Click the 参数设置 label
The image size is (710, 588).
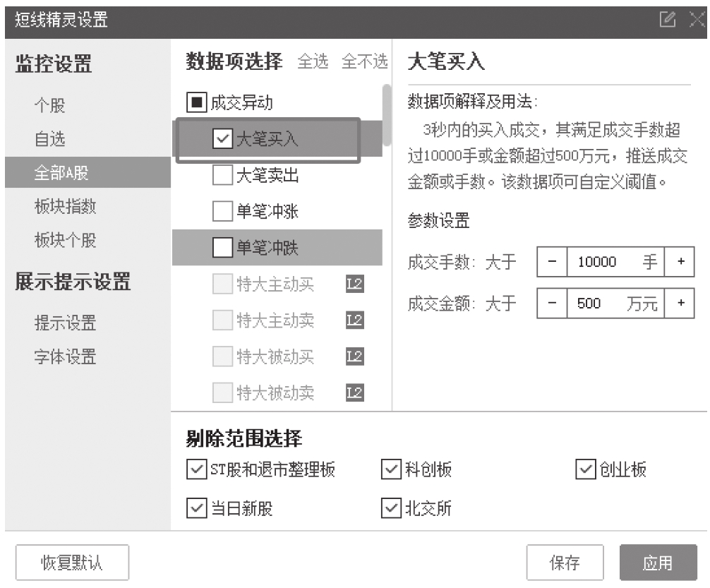[438, 221]
